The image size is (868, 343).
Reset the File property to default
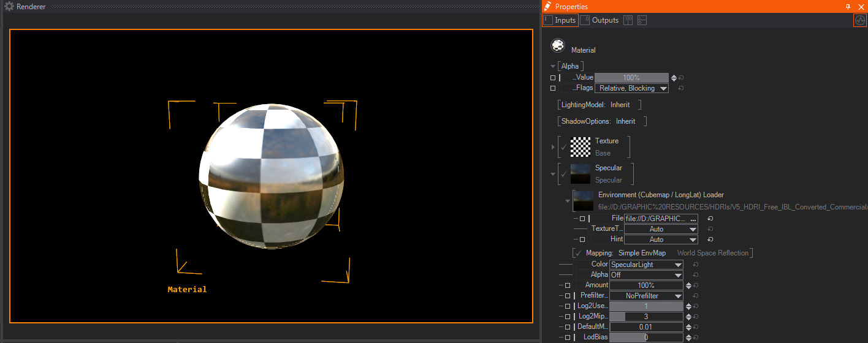[710, 219]
